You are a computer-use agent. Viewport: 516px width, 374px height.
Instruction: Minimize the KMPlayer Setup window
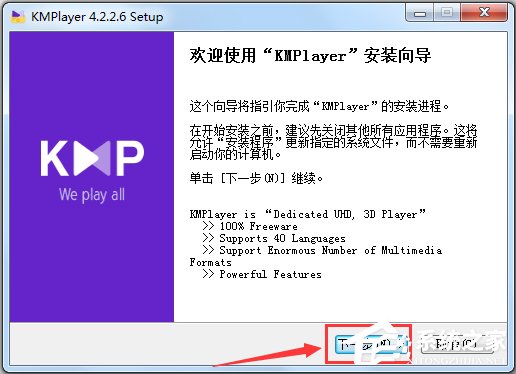click(x=420, y=13)
